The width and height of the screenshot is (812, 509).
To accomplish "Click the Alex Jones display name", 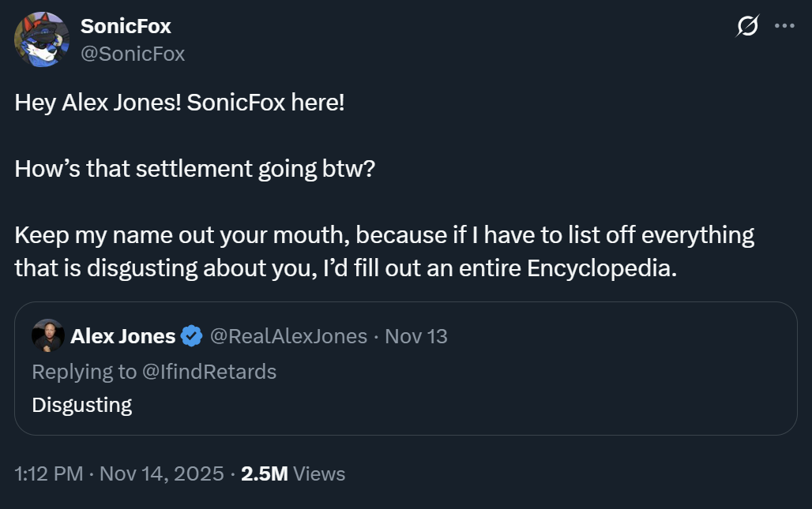I will click(x=123, y=336).
